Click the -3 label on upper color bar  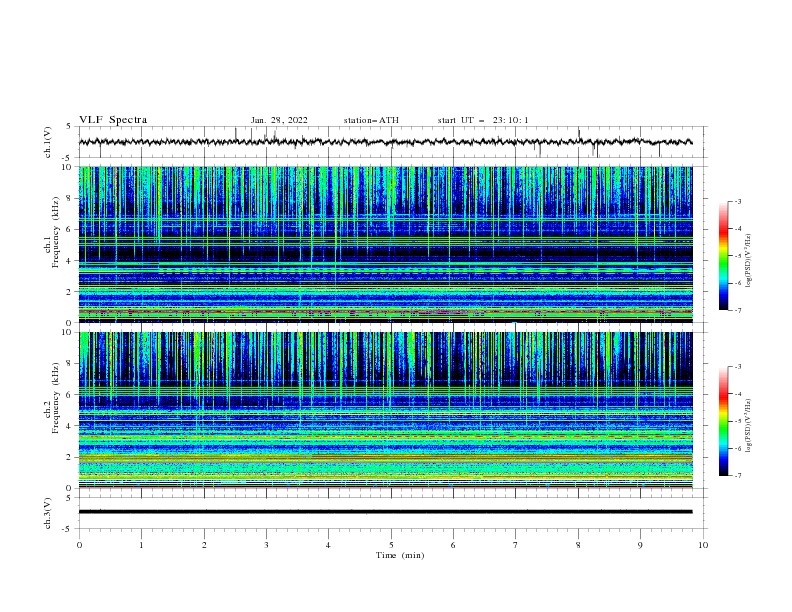click(737, 201)
